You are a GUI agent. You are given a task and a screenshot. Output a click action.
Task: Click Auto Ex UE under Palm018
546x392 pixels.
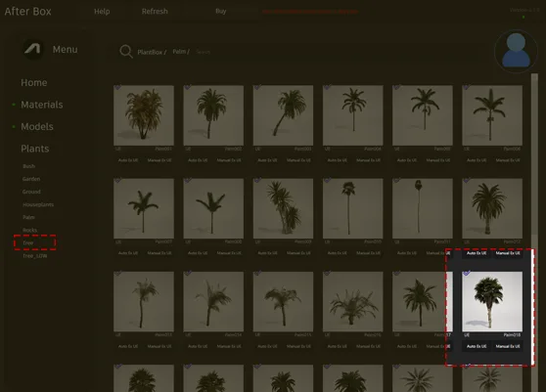coord(477,346)
